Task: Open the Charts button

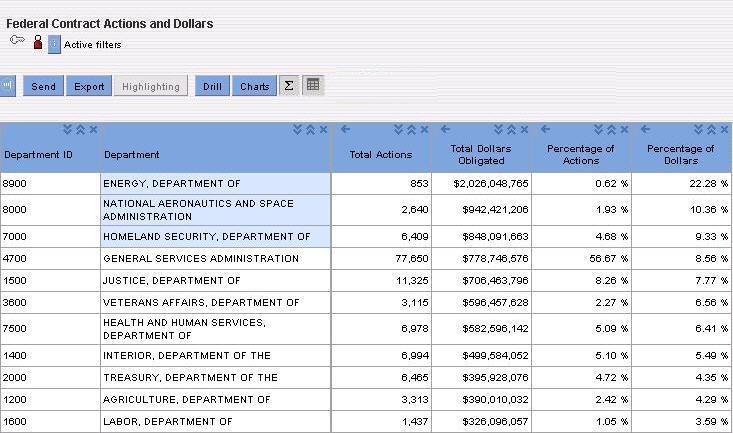Action: click(x=254, y=86)
